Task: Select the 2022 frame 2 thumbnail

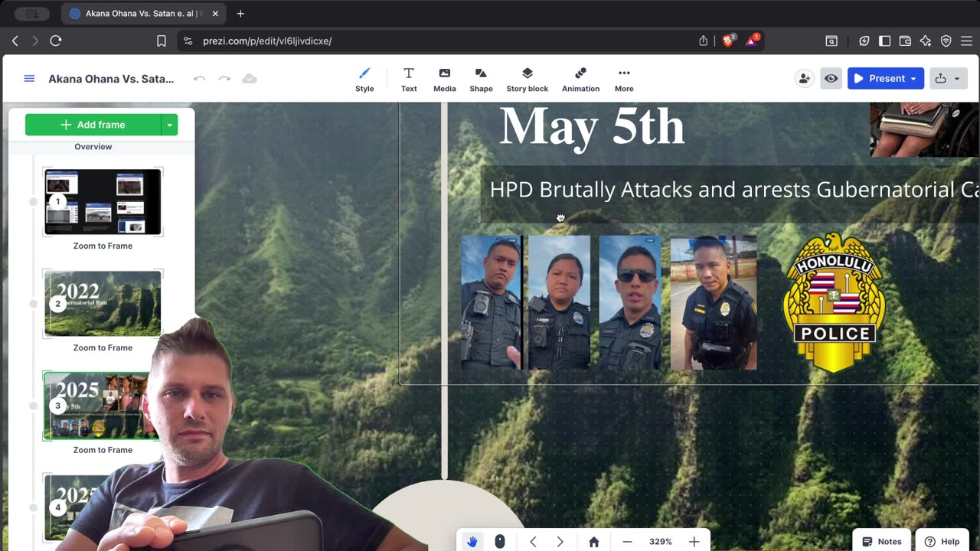Action: 103,304
